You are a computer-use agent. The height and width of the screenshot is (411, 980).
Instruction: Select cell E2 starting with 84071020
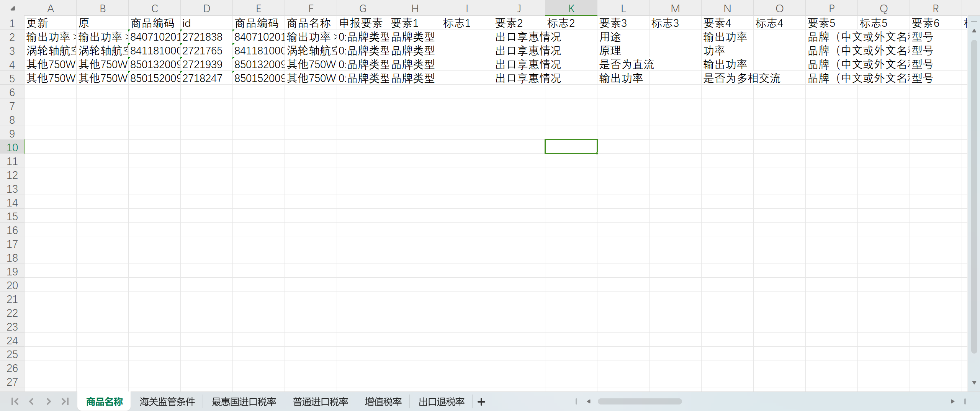coord(258,37)
